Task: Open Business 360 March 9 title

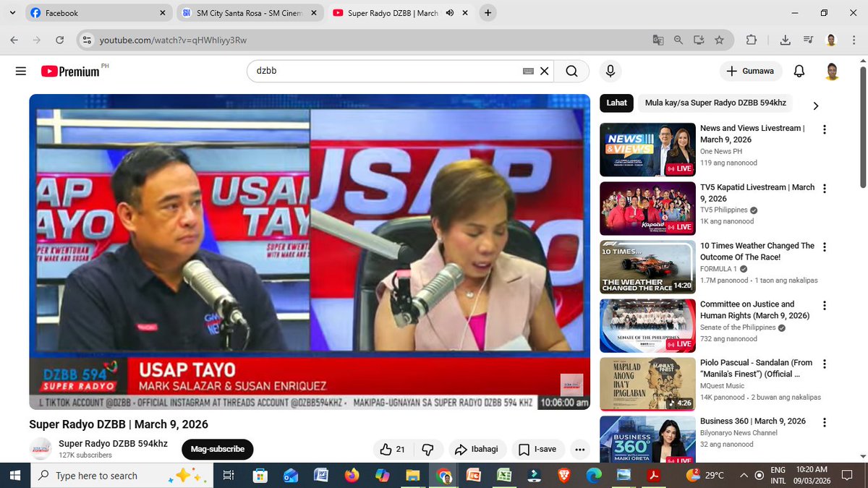Action: (753, 421)
